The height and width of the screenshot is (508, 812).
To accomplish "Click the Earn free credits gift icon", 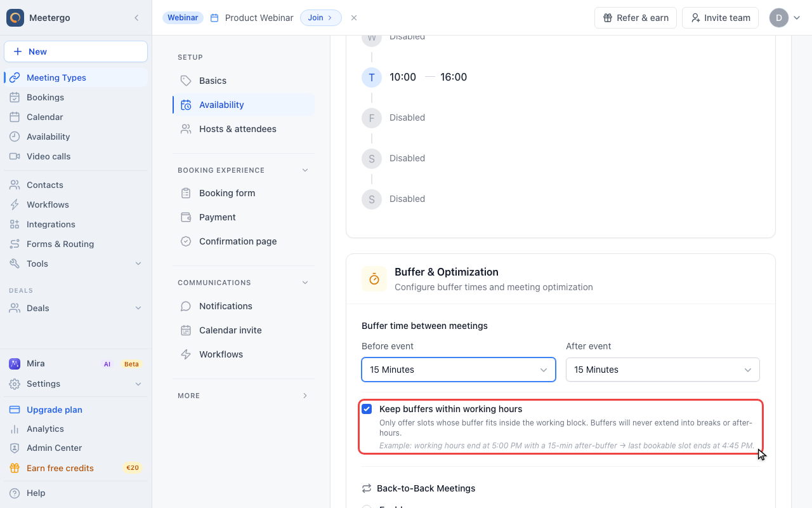I will pyautogui.click(x=15, y=468).
